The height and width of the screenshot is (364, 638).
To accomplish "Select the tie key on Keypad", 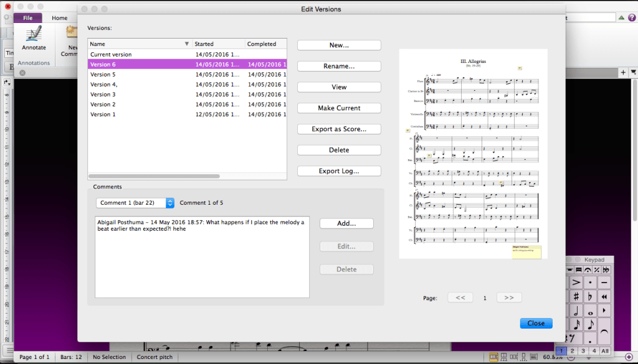I will [604, 332].
